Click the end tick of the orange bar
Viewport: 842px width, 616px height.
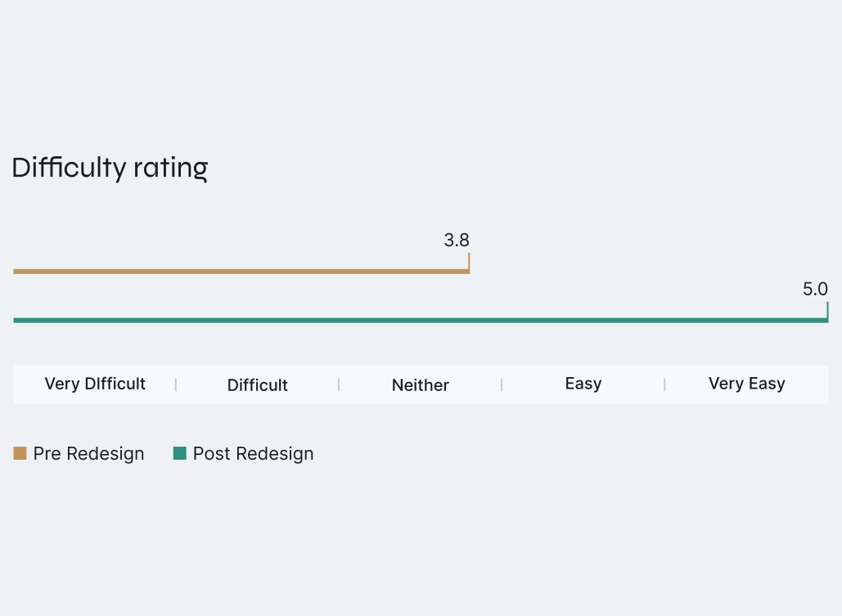coord(469,262)
